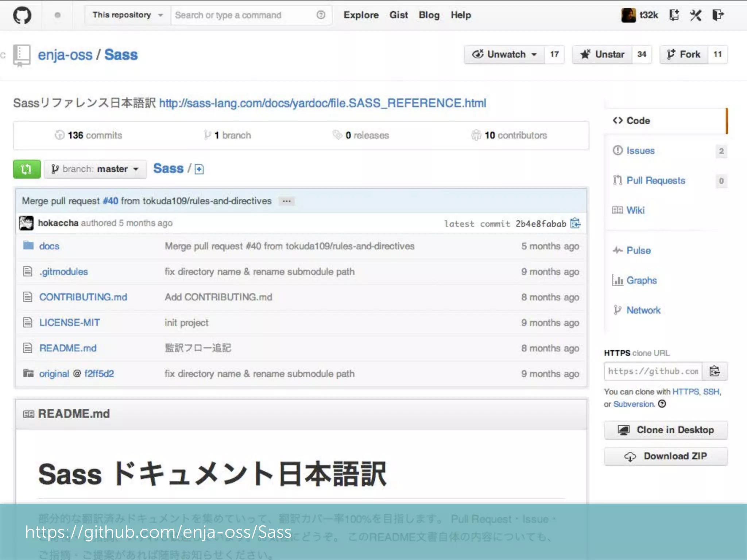Select the Network tab

point(666,310)
